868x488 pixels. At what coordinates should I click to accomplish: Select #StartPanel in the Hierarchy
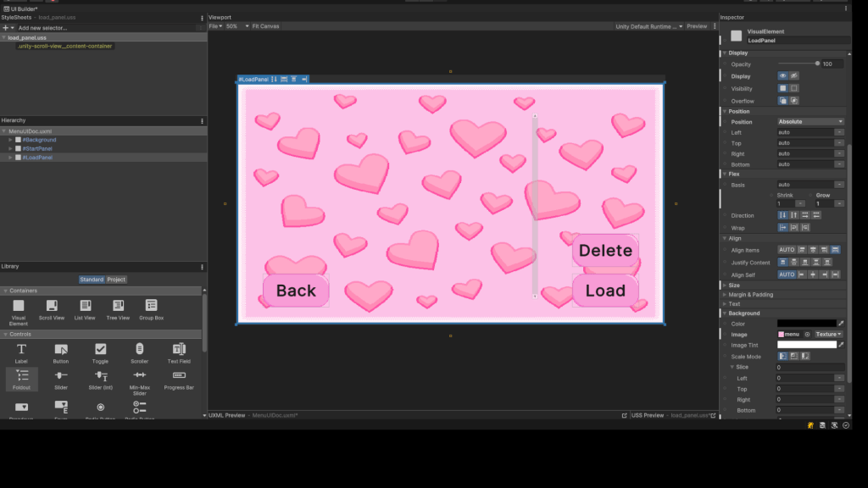click(x=37, y=148)
